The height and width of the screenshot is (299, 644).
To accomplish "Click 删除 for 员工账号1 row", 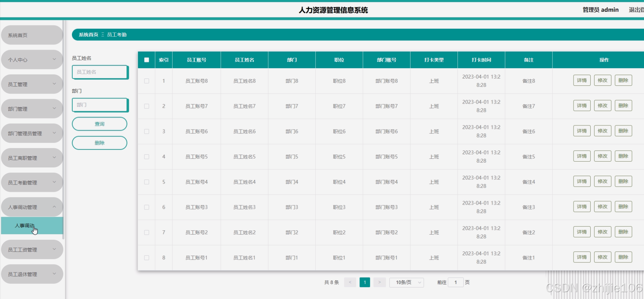I will 623,257.
